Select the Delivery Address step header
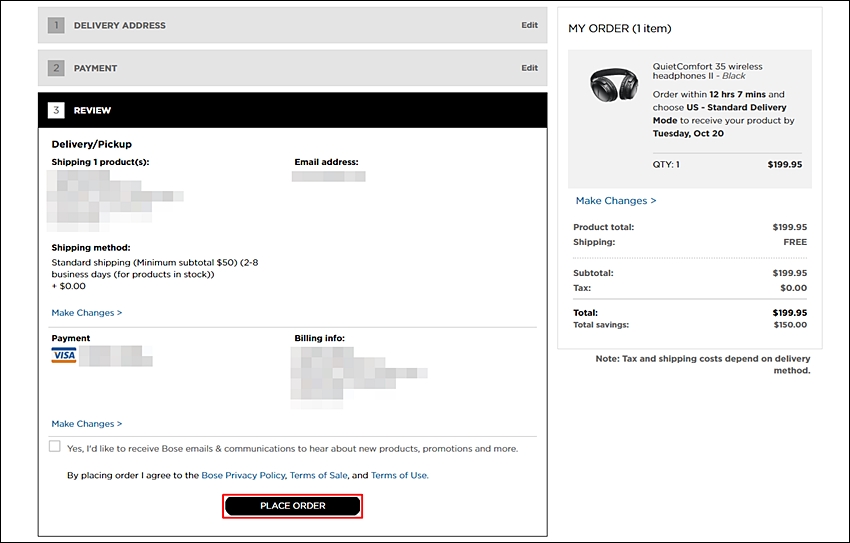This screenshot has width=850, height=543. pos(293,25)
